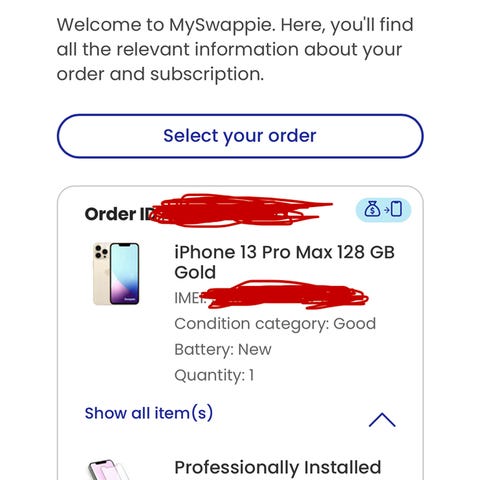Open the Select your order button

(240, 136)
